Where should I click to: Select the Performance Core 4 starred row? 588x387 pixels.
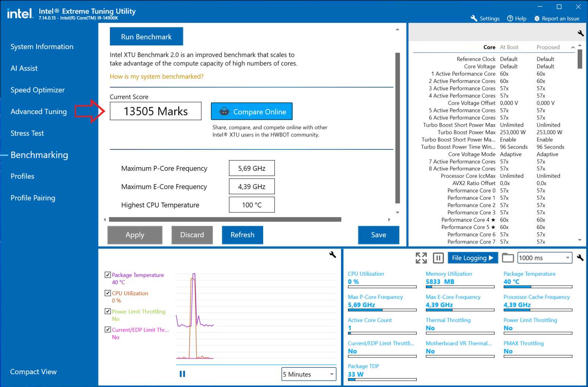pos(494,220)
